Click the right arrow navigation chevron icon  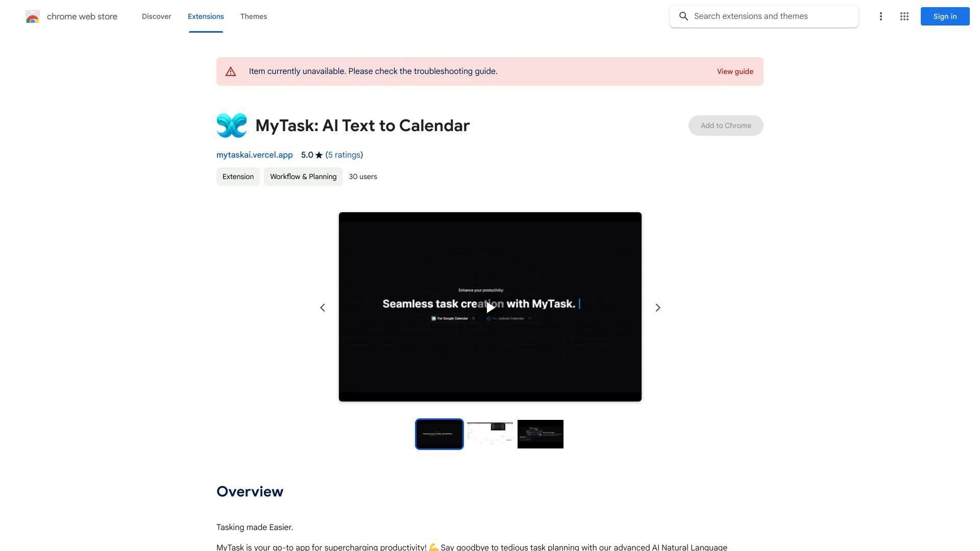[657, 308]
